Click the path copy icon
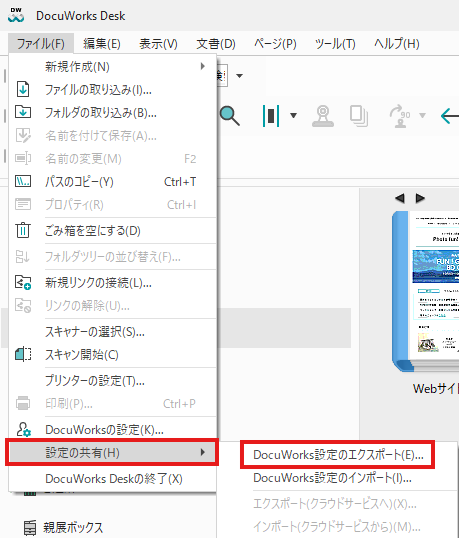Image resolution: width=459 pixels, height=538 pixels. pos(23,181)
